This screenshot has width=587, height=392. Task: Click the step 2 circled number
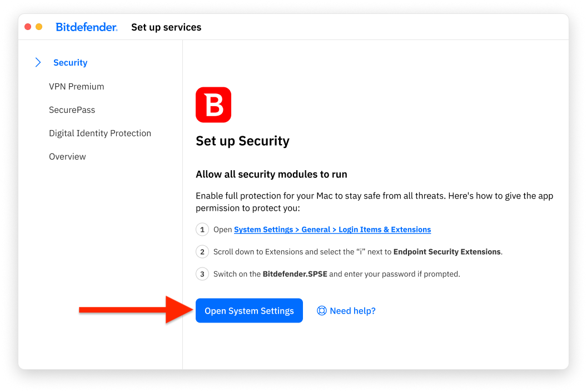(x=202, y=252)
